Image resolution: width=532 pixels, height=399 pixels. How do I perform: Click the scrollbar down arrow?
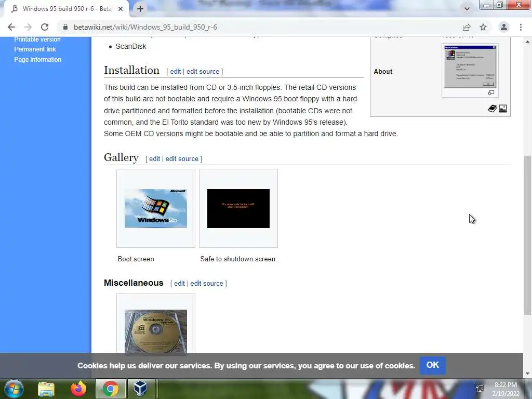[x=528, y=374]
